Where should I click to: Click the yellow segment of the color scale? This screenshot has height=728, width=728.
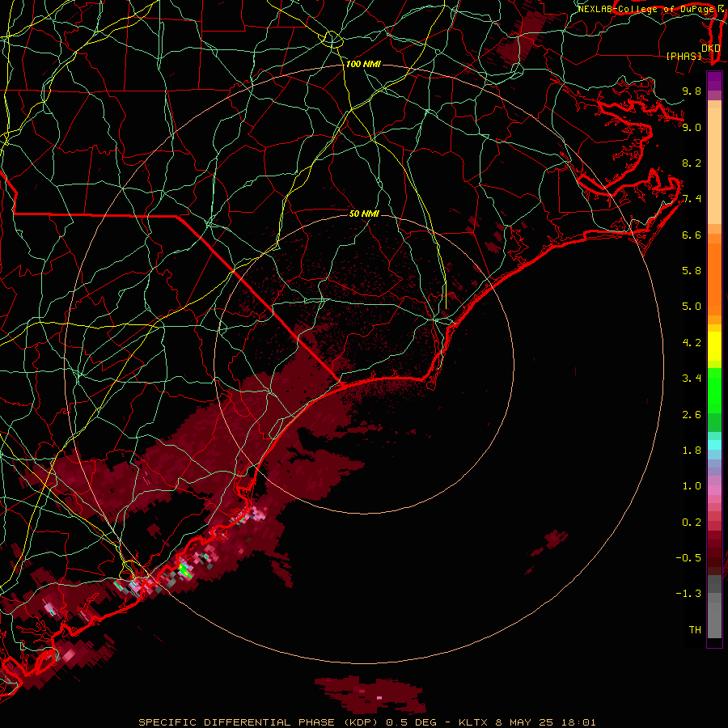tap(714, 346)
